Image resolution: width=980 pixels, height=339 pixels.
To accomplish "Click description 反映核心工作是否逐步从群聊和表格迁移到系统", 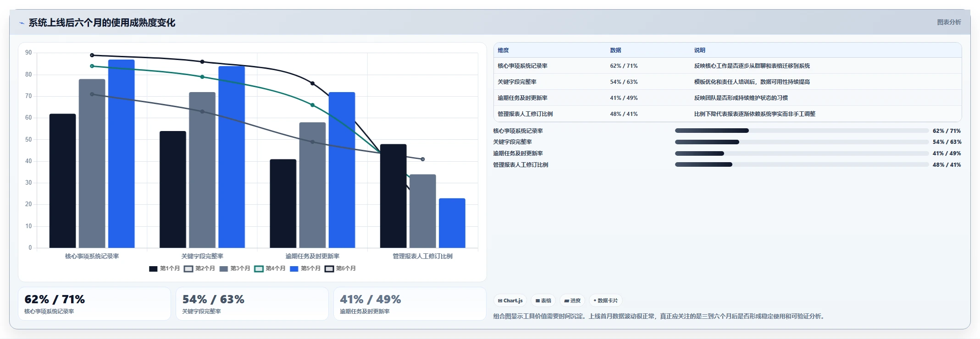I will click(x=752, y=66).
